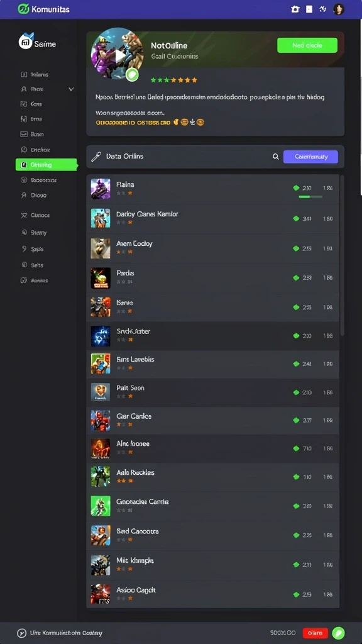Image resolution: width=362 pixels, height=644 pixels.
Task: Click the Gar Canlos game icon
Action: [101, 420]
